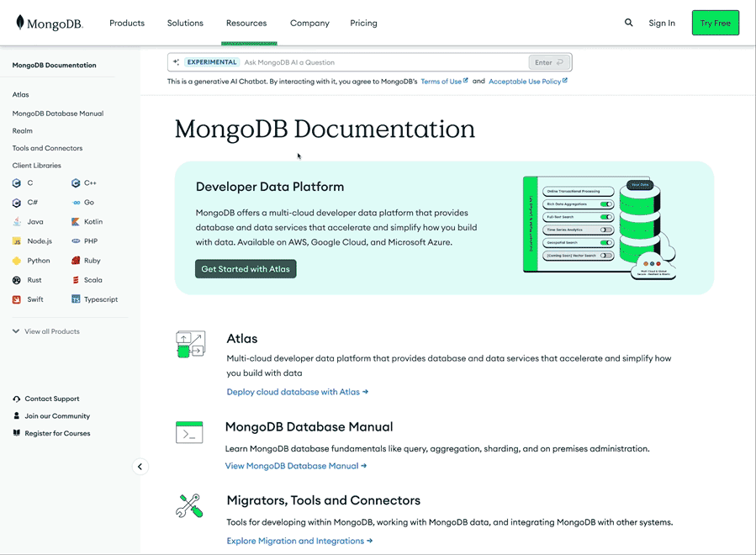Toggle Rich Data Aggregations switch in illustration

(x=606, y=204)
